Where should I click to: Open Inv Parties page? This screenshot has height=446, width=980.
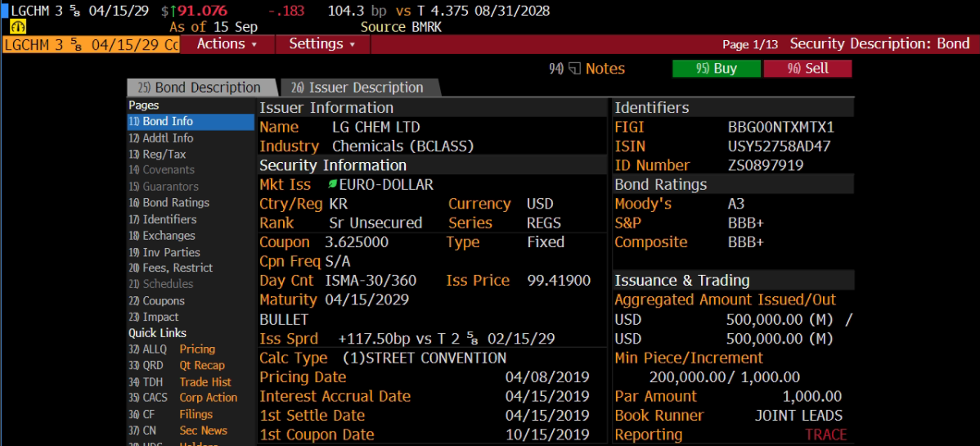[164, 253]
